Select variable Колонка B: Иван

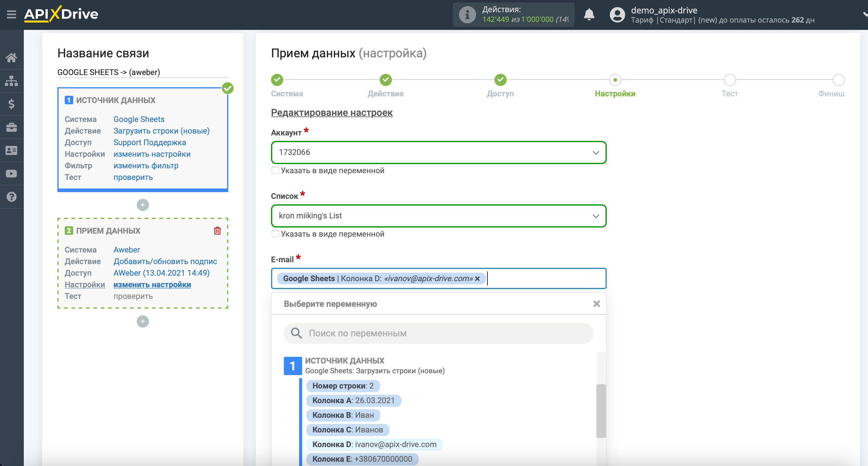tap(343, 415)
